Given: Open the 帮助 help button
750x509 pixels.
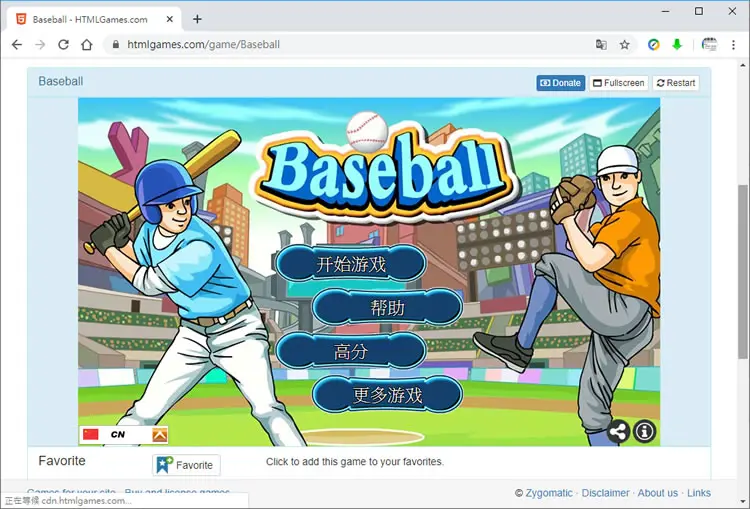Looking at the screenshot, I should coord(387,307).
